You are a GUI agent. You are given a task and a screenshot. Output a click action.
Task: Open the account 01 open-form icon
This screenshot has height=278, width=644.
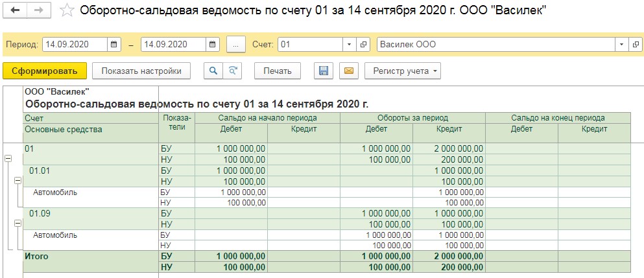(x=363, y=44)
